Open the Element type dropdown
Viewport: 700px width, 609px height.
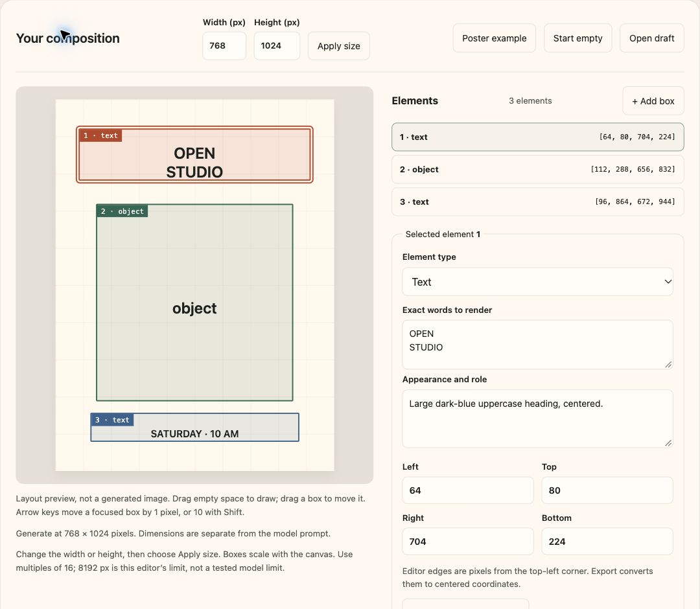[537, 282]
